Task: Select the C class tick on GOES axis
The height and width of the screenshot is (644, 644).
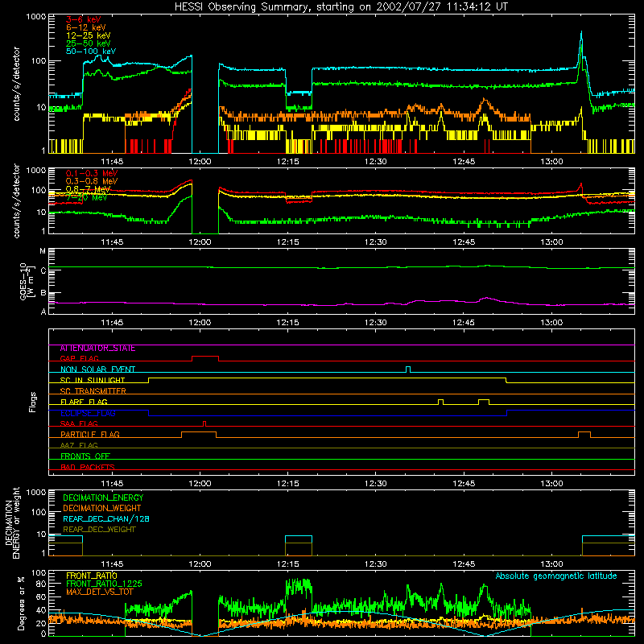Action: 43,270
